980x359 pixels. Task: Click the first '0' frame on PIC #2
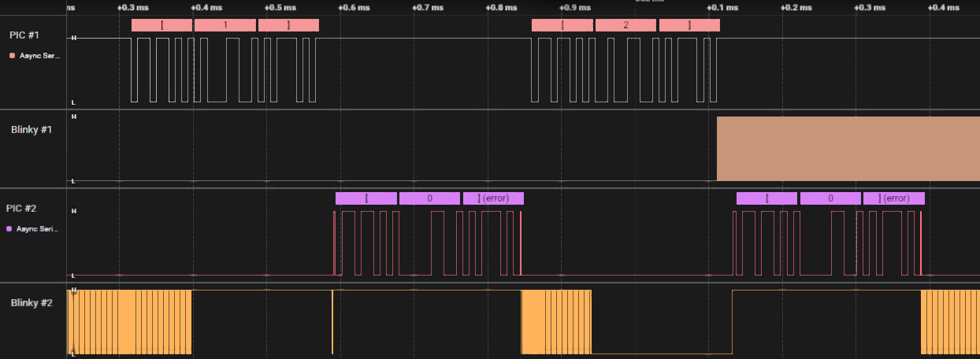[x=429, y=198]
